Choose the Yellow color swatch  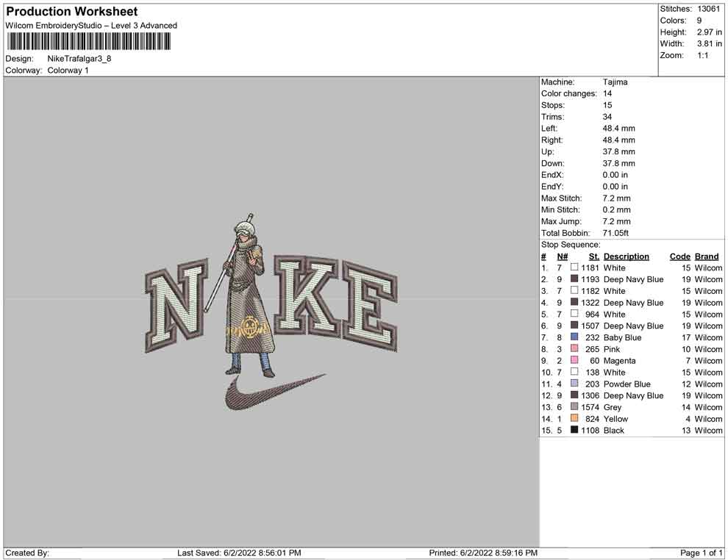click(x=574, y=419)
